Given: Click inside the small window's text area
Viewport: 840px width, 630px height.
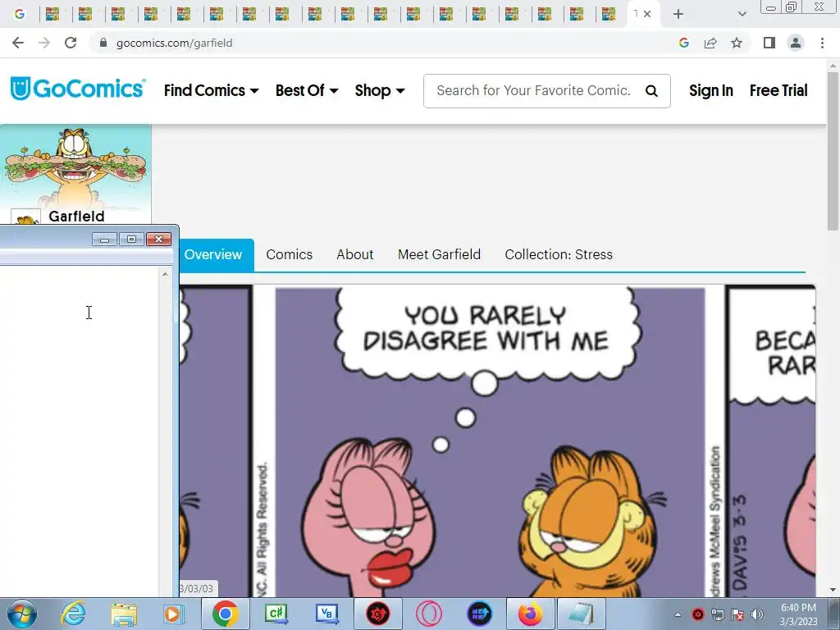Looking at the screenshot, I should click(x=80, y=431).
